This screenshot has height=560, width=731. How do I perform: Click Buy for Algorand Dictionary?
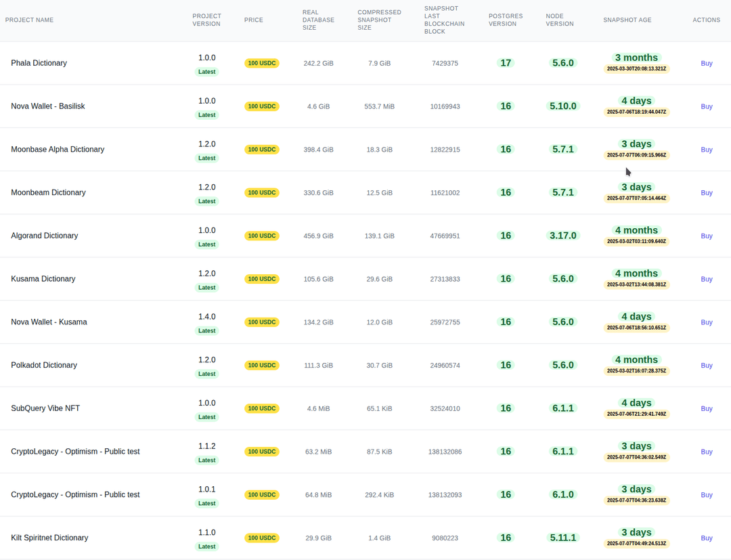706,236
